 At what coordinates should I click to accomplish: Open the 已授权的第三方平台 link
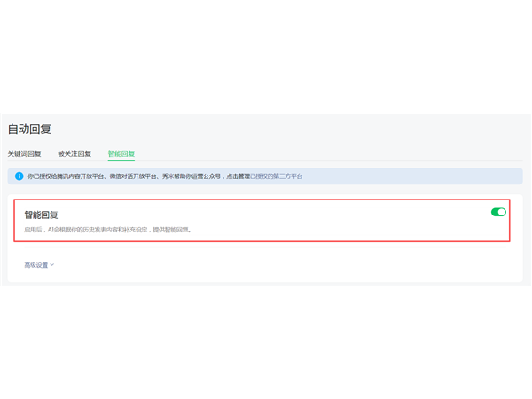click(277, 176)
